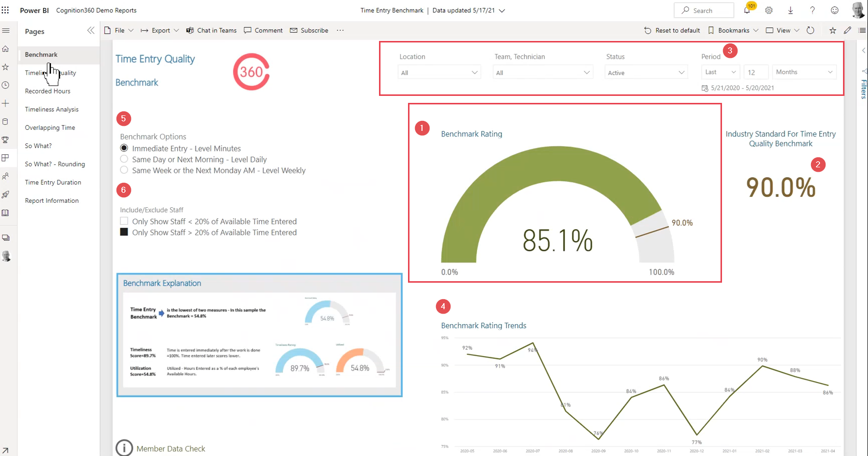Open Learn book icon in sidebar
The width and height of the screenshot is (868, 456).
click(x=6, y=213)
